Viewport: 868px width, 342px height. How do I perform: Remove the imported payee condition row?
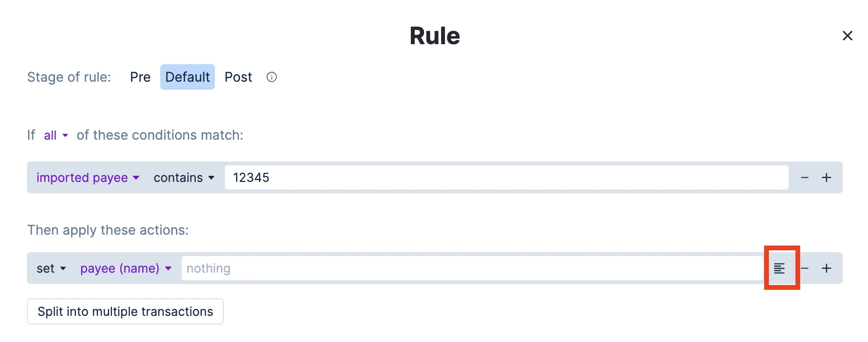[x=804, y=177]
